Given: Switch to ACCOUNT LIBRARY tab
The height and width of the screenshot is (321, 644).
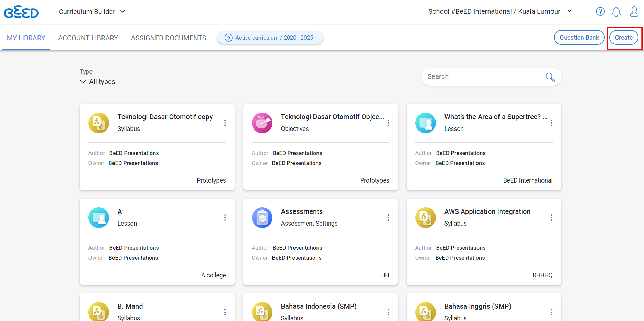Looking at the screenshot, I should 88,38.
